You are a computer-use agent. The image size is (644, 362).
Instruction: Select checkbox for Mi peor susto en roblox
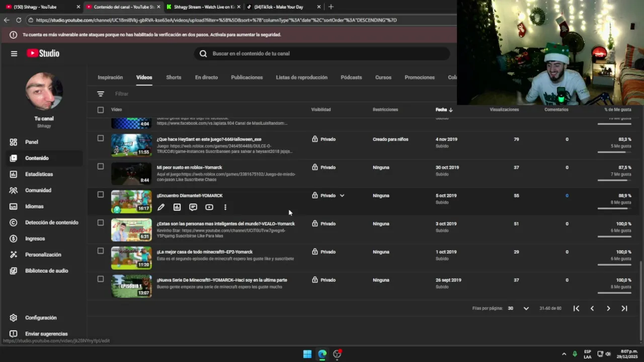coord(101,166)
